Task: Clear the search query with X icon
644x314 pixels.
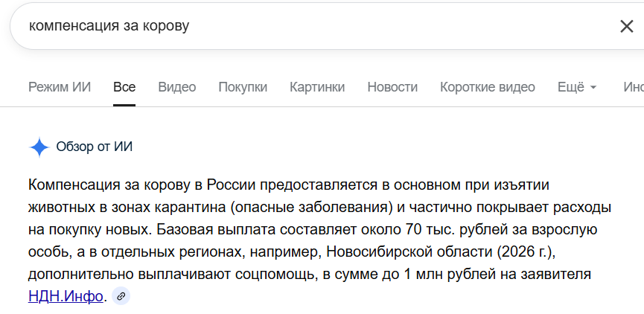Action: pos(626,27)
